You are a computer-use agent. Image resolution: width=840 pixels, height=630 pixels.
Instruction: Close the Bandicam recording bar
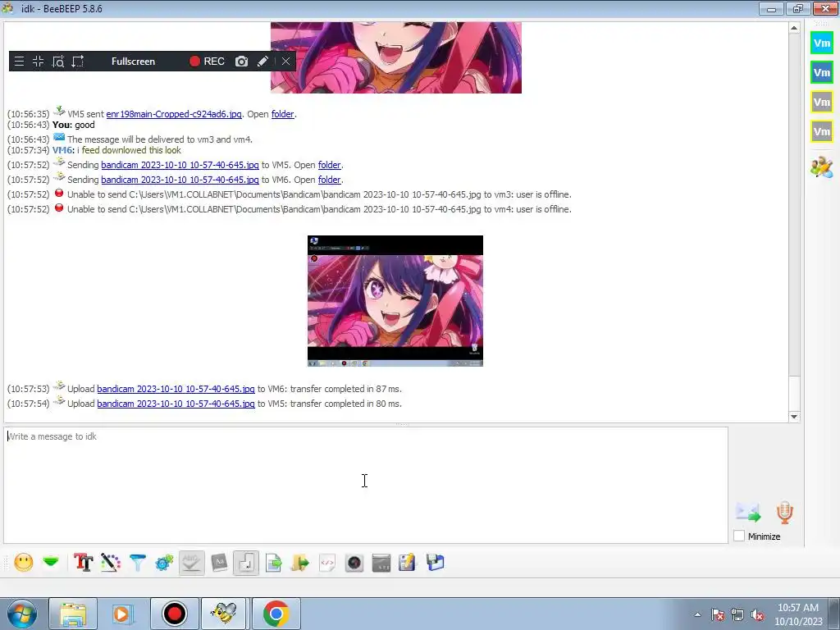286,62
